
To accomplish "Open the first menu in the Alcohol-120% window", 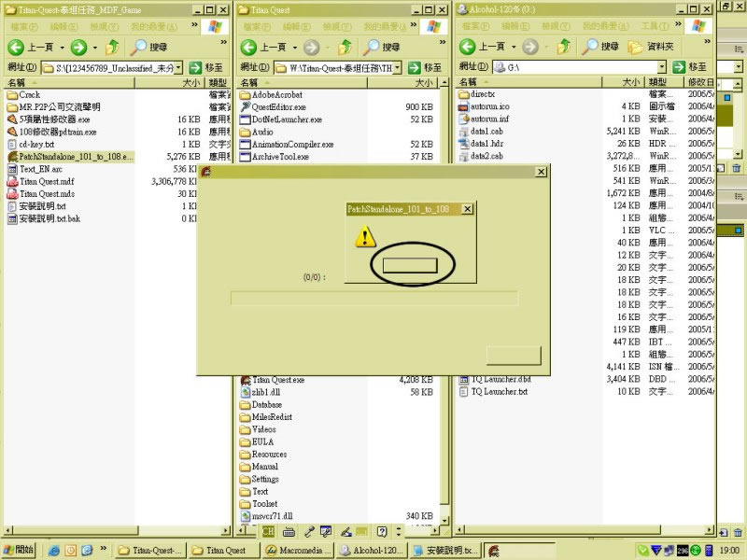I will [x=475, y=26].
